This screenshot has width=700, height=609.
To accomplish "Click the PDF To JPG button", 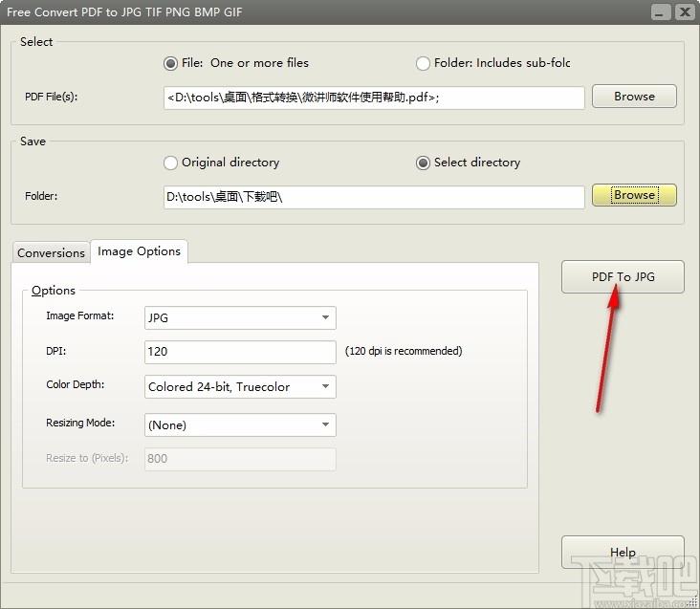I will click(623, 276).
